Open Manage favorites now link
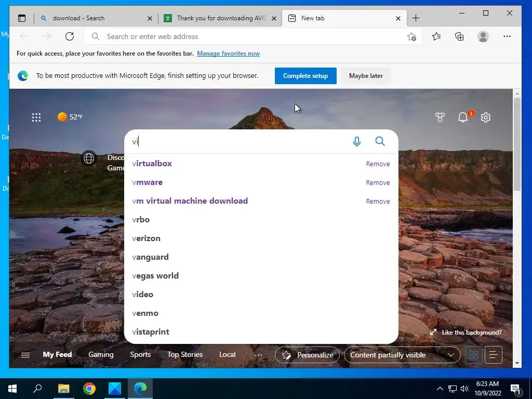Screen dimensions: 532x399 click(229, 54)
